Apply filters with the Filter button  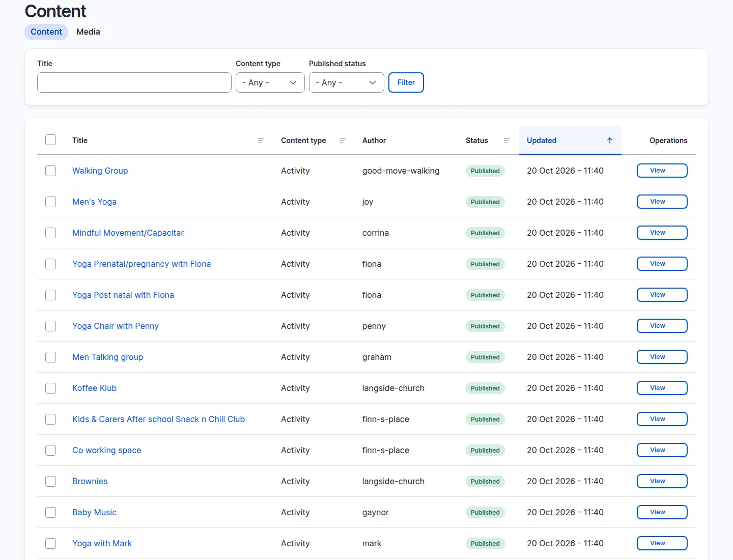[x=406, y=82]
